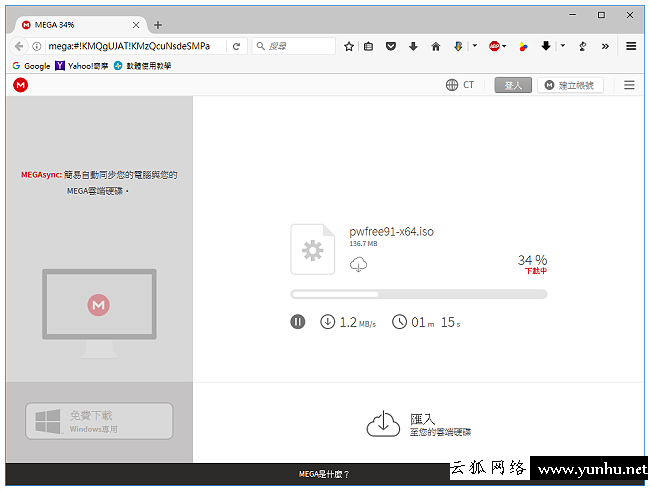Show more toolbar items overflow chevron
Screen dimensions: 651x491
pos(605,46)
